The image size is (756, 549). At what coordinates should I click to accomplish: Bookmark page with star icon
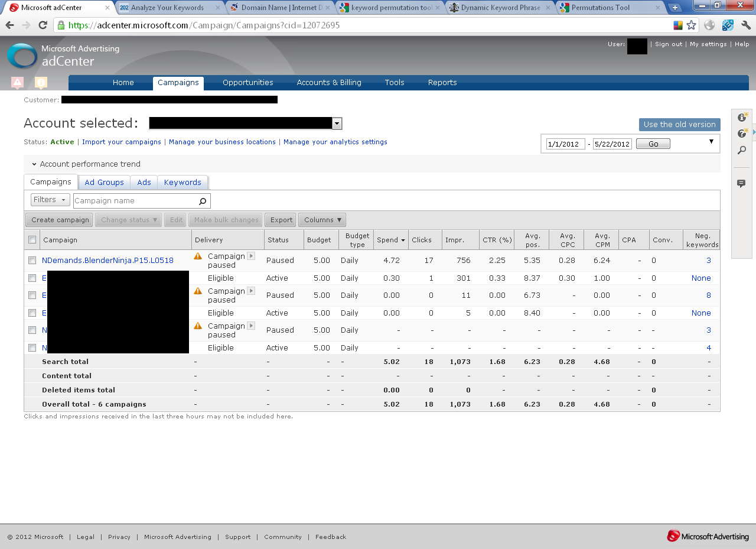coord(691,25)
